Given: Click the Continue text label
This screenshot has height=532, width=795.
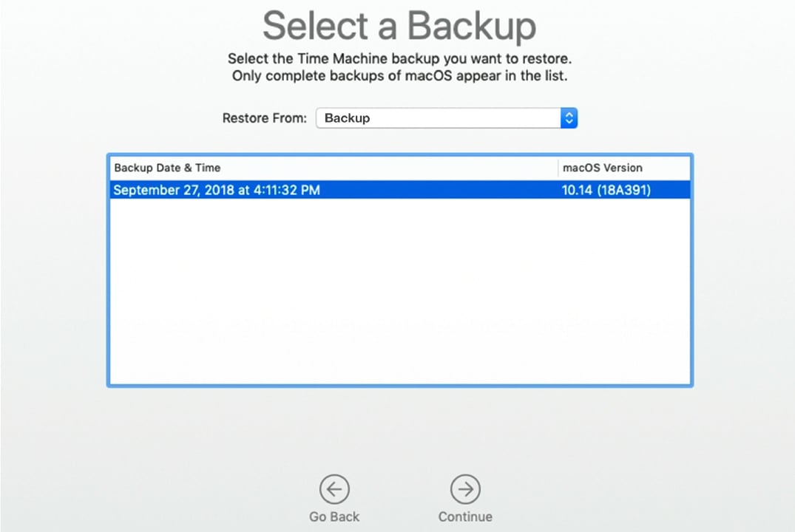Looking at the screenshot, I should (465, 516).
